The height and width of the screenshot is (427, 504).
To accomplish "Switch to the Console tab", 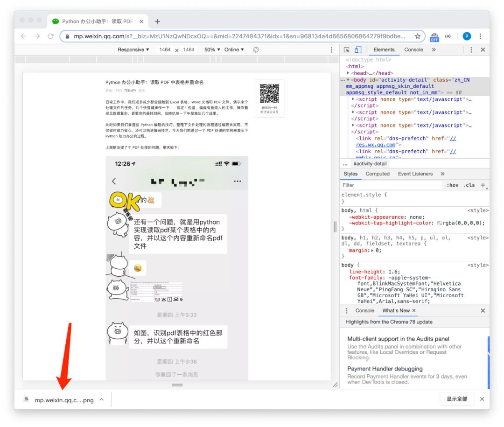I will [413, 49].
